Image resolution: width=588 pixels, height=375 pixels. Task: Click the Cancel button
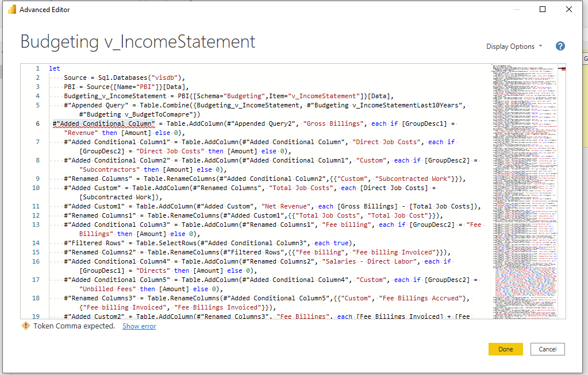pos(548,349)
